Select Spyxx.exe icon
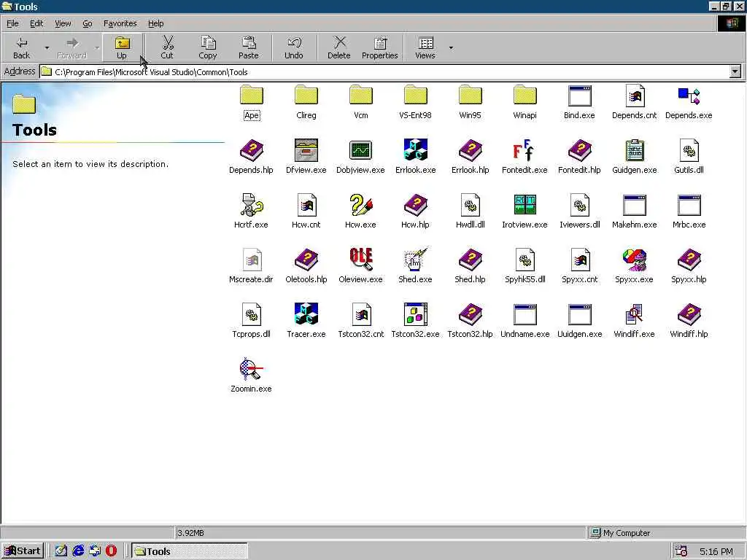The height and width of the screenshot is (560, 747). point(635,260)
